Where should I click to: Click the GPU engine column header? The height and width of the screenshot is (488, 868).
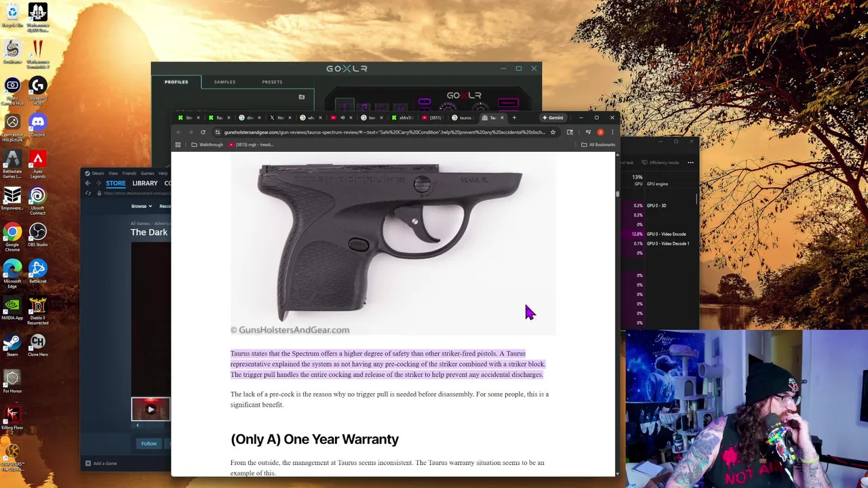point(657,184)
